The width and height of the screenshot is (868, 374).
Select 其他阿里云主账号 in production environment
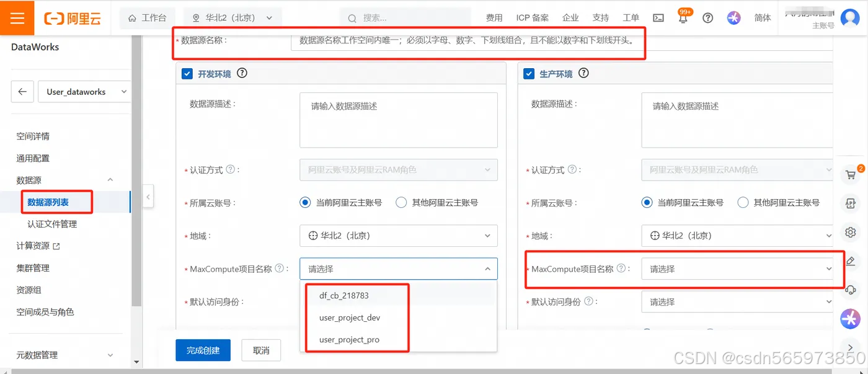(x=743, y=202)
